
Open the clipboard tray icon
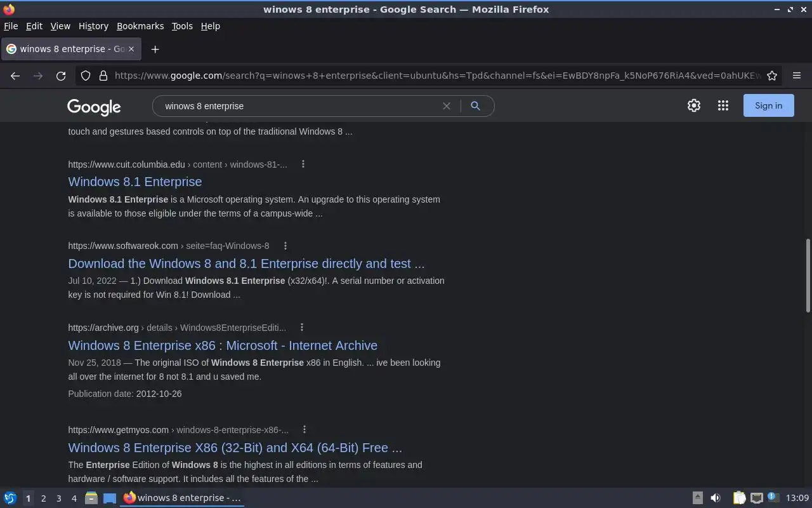coord(739,498)
